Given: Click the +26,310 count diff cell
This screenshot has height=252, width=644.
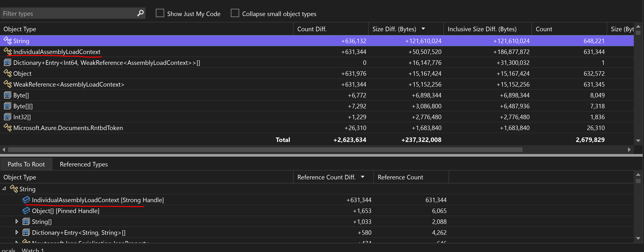Looking at the screenshot, I should (355, 128).
